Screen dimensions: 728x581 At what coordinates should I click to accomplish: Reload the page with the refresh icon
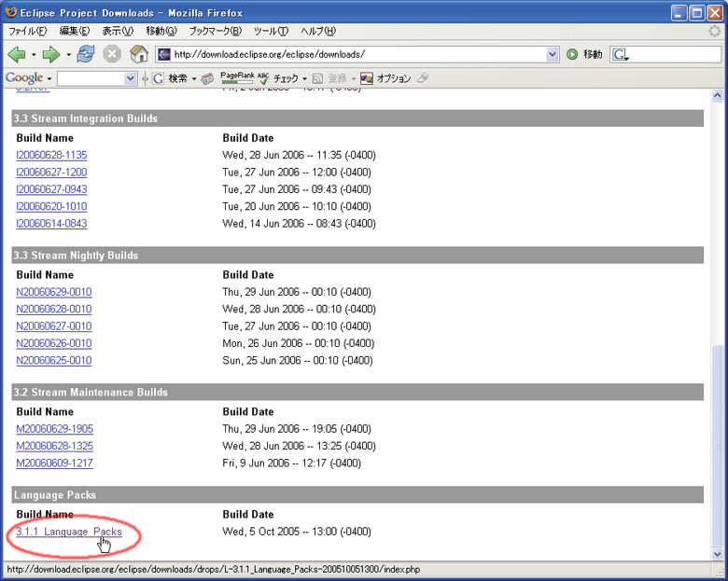coord(86,54)
